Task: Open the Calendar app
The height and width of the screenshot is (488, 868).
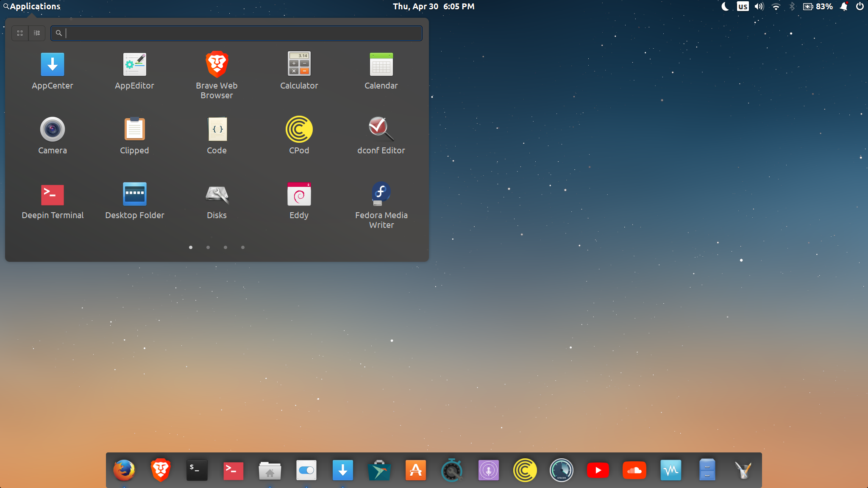Action: click(381, 71)
